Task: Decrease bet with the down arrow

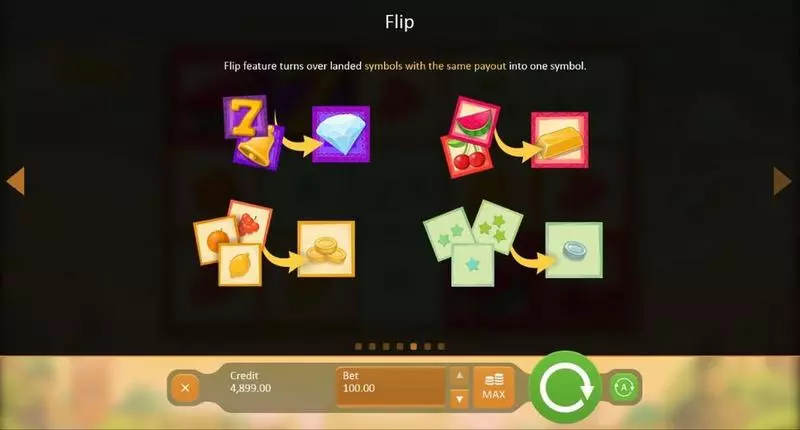Action: point(459,399)
